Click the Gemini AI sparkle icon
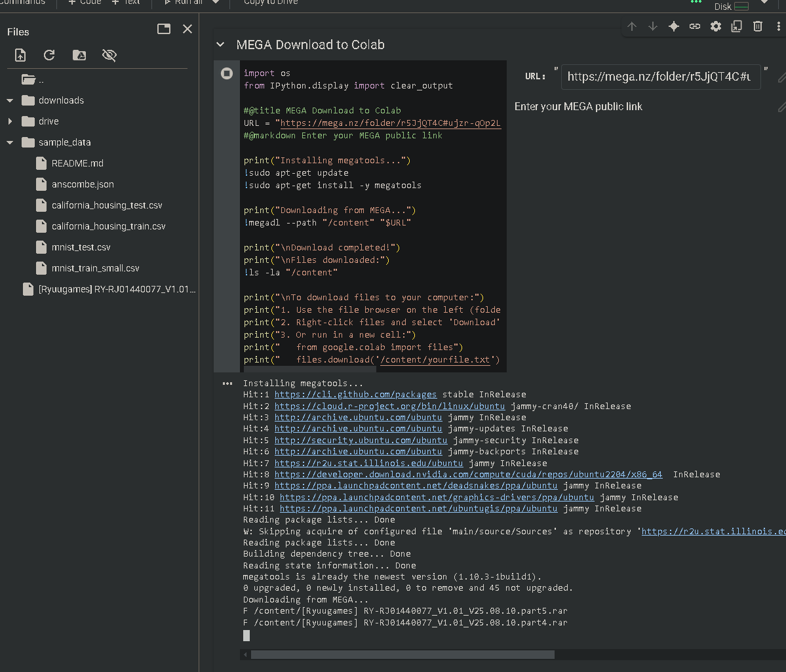This screenshot has height=672, width=786. pyautogui.click(x=673, y=26)
